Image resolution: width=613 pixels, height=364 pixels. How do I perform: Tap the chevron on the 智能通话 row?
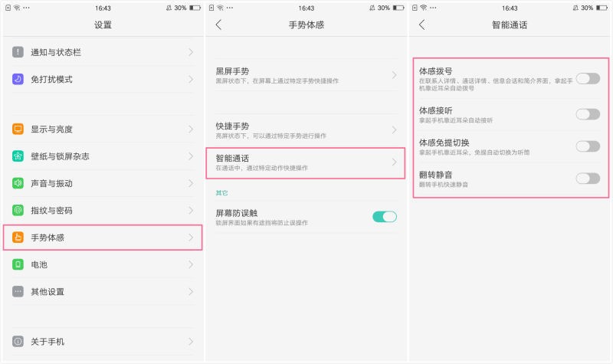(x=394, y=162)
